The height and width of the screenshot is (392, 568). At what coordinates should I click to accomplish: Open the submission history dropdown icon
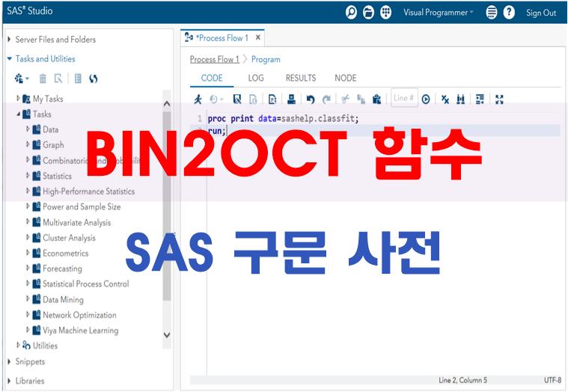(x=216, y=99)
